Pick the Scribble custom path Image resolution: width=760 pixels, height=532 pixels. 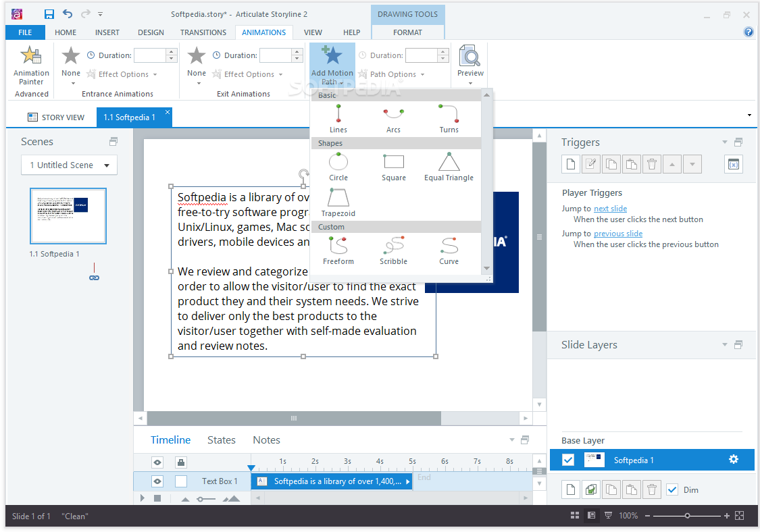(x=394, y=250)
